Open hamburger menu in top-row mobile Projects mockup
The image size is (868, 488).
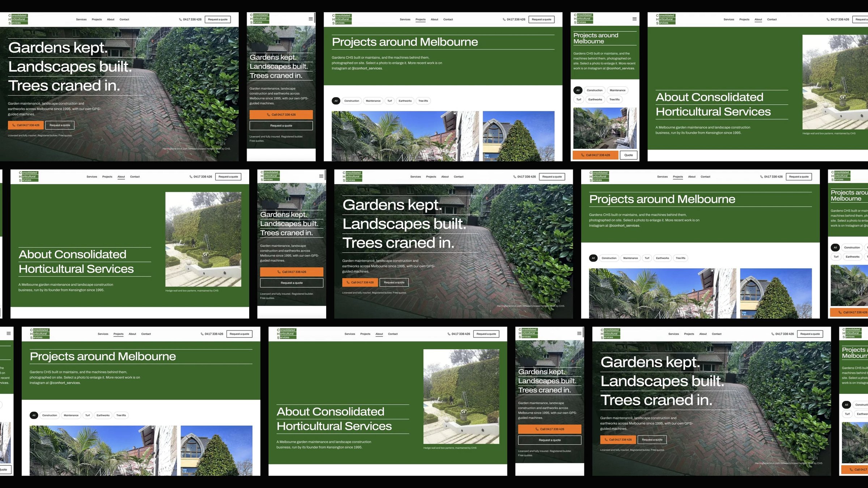634,19
